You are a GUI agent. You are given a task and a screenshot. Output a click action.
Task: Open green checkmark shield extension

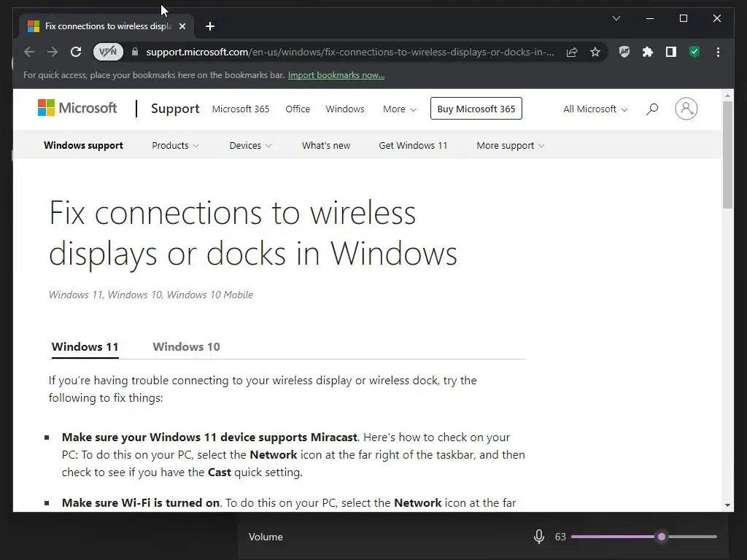[694, 52]
